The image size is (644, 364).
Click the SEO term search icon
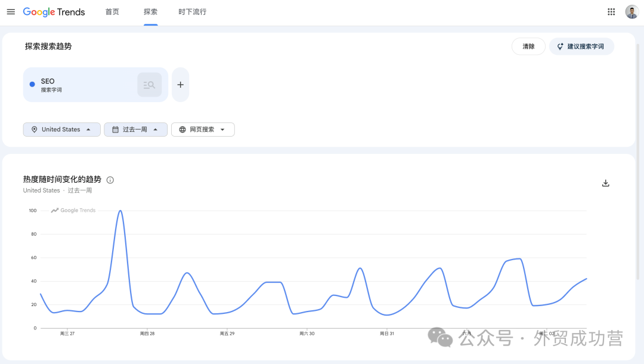point(150,85)
